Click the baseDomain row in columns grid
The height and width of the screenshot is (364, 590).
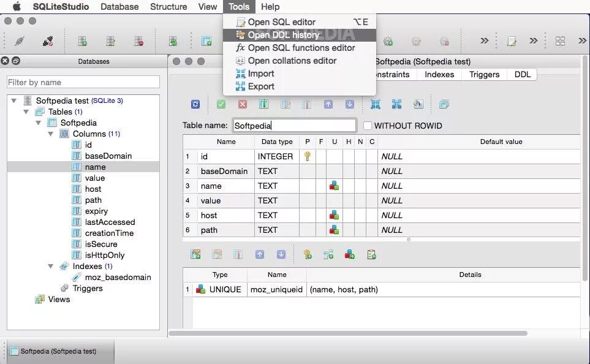tap(382, 171)
